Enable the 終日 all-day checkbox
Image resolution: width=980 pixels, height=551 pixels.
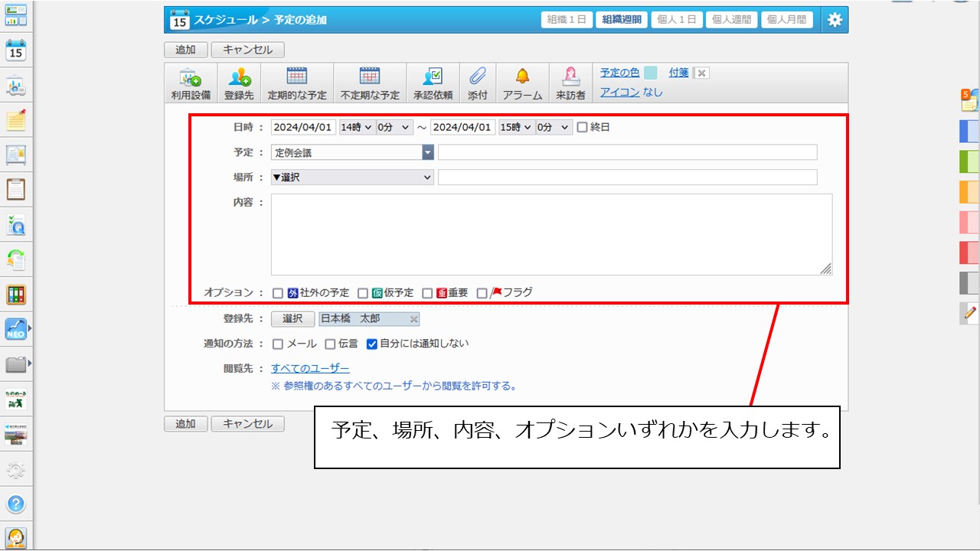pos(582,128)
